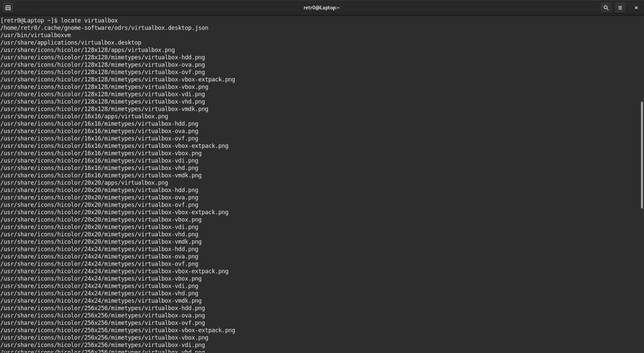Select 20x20 virtualbox-ovf.png line
Image resolution: width=644 pixels, height=353 pixels.
coord(99,205)
